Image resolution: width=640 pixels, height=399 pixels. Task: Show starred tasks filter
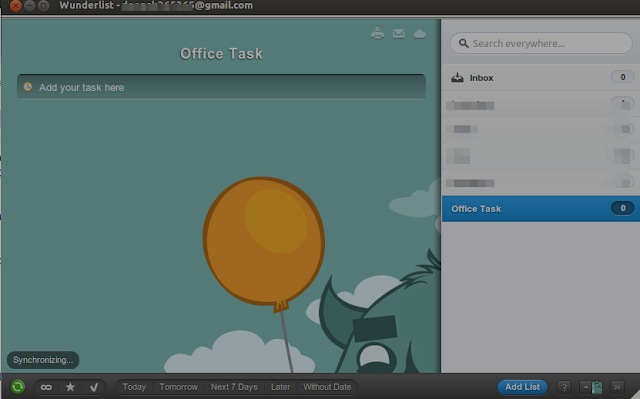click(70, 387)
